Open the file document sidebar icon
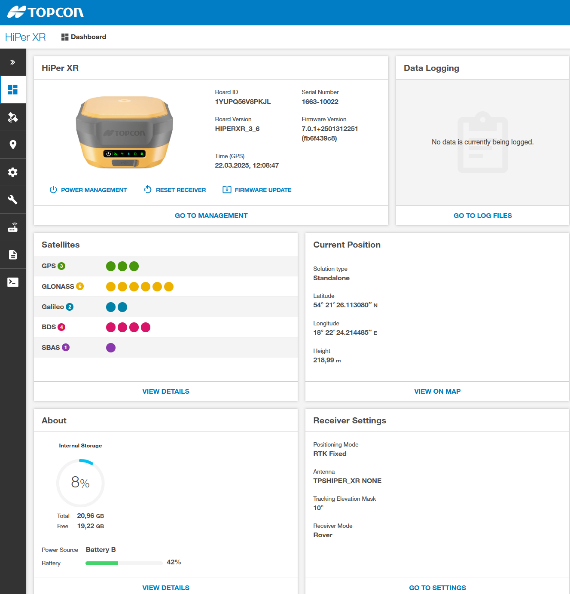 [x=13, y=255]
